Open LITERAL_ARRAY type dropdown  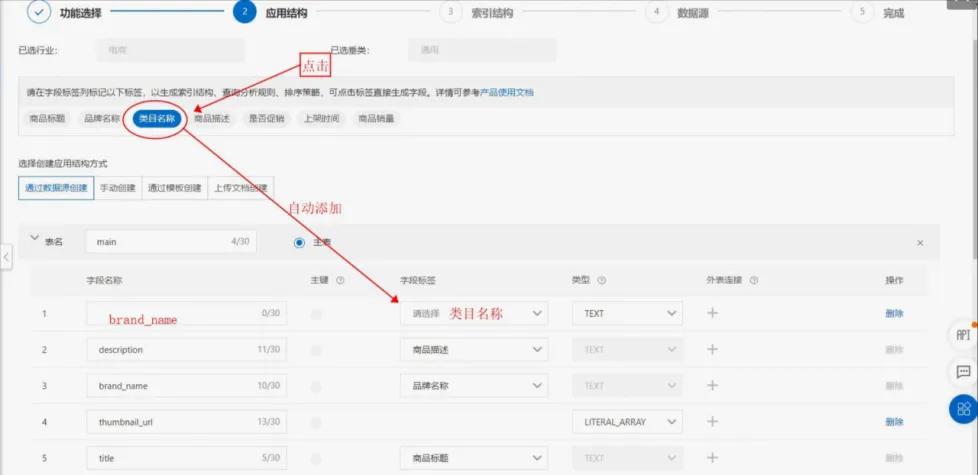[x=627, y=421]
